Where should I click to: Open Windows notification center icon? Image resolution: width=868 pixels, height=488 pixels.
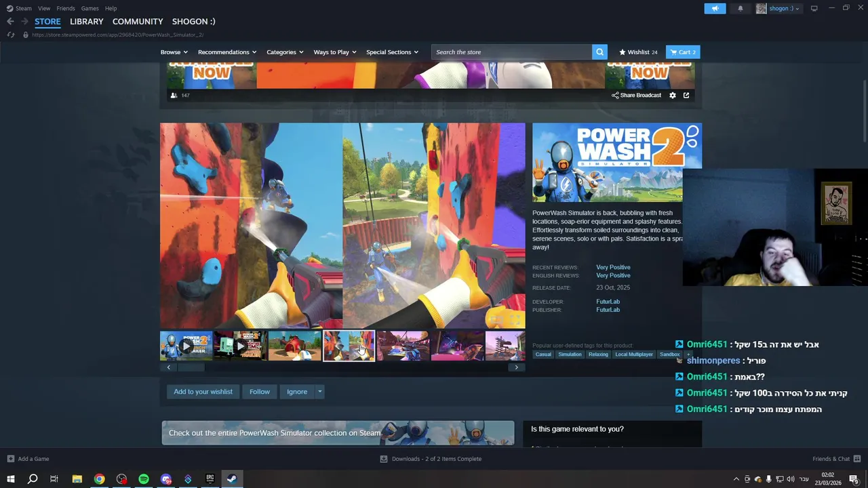(854, 479)
